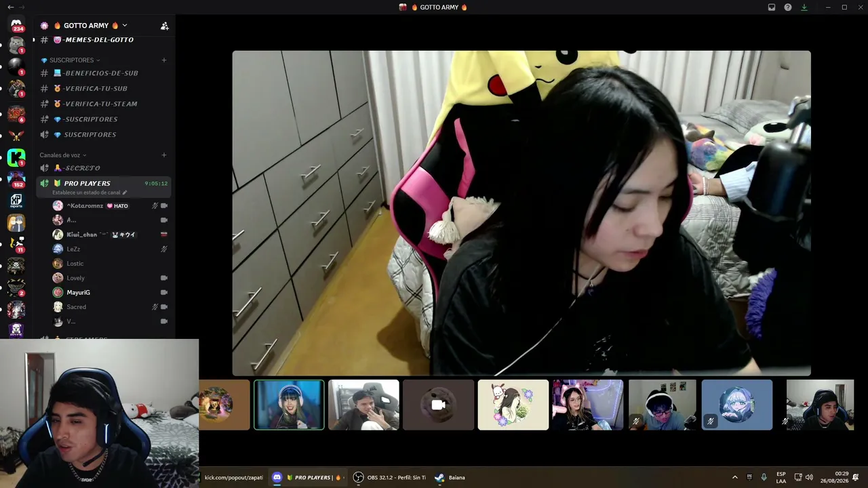Open the Discord help icon

pos(788,7)
